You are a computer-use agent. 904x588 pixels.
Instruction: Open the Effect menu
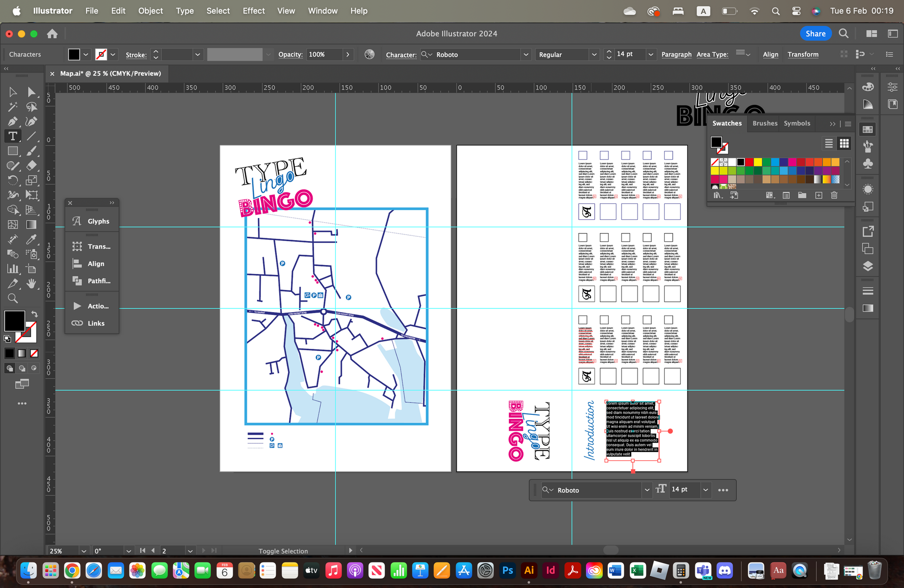click(253, 11)
